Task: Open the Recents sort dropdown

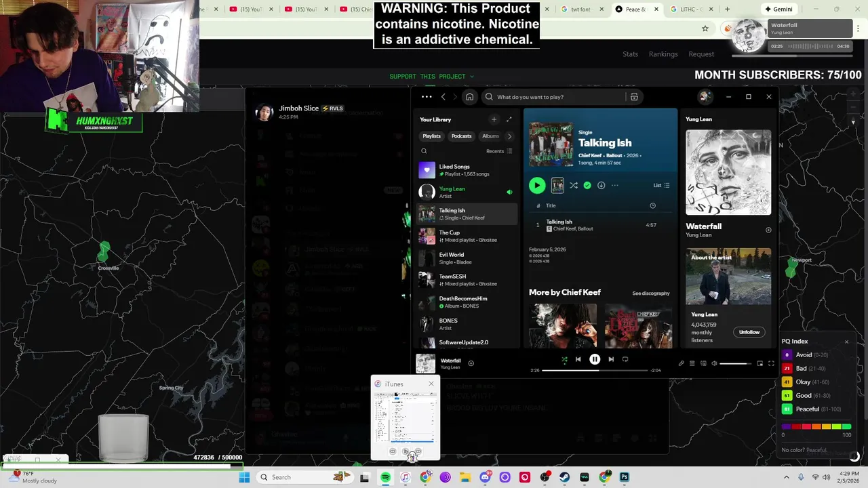Action: click(499, 151)
